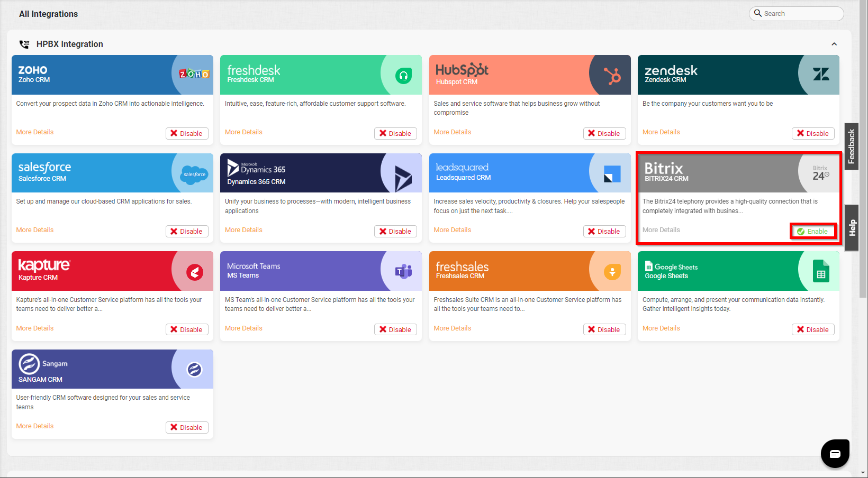The image size is (868, 478).
Task: Click the Salesforce cloud icon
Action: tap(194, 174)
